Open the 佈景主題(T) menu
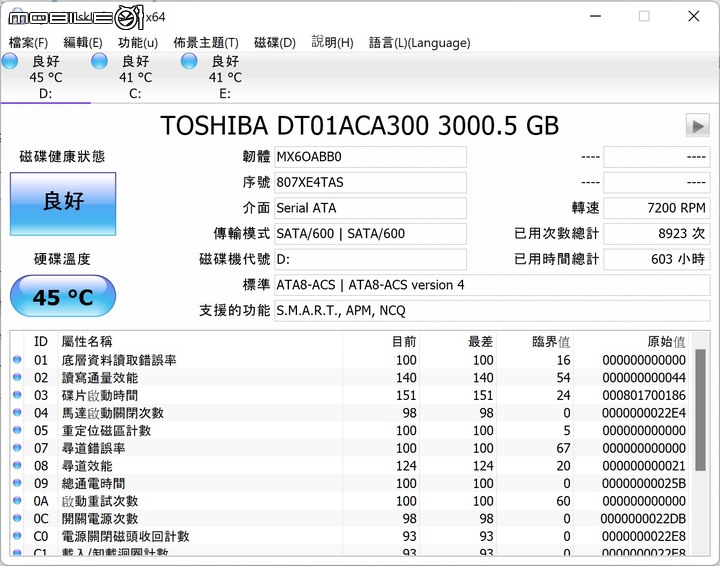This screenshot has height=566, width=720. point(206,43)
